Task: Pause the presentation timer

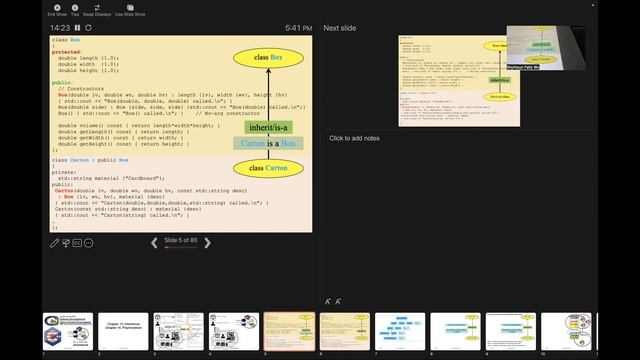Action: (78, 28)
